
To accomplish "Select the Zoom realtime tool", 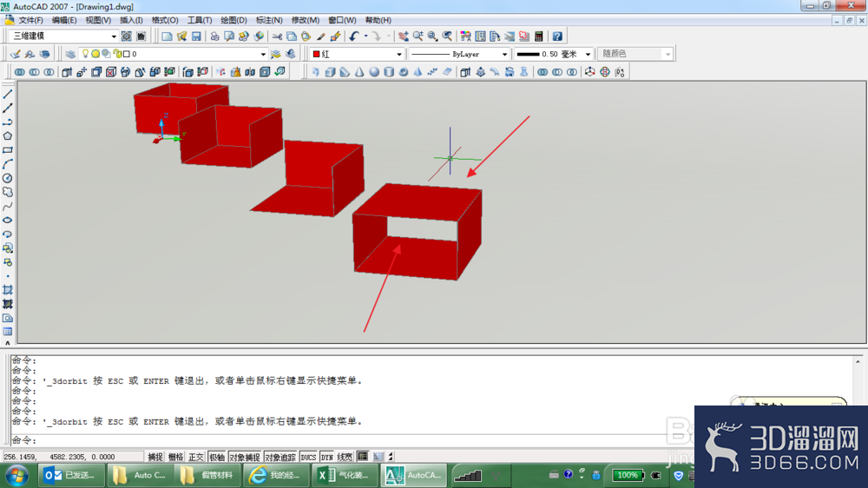I will [418, 36].
